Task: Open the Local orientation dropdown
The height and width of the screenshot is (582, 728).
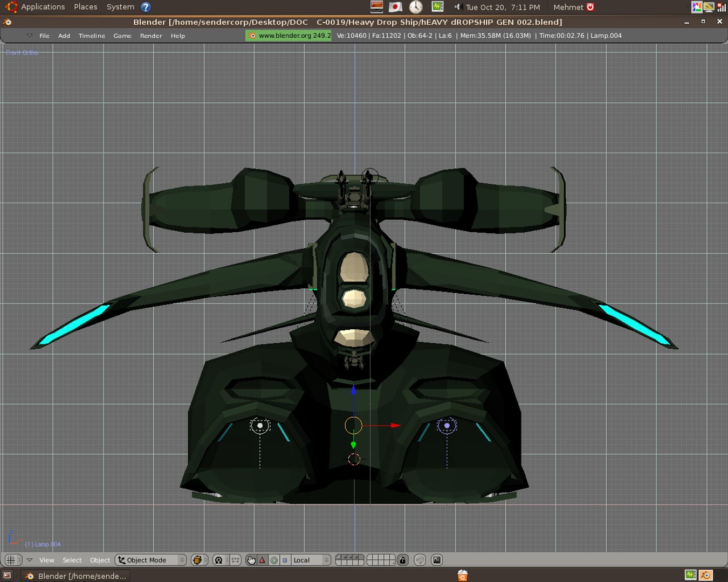Action: 311,560
